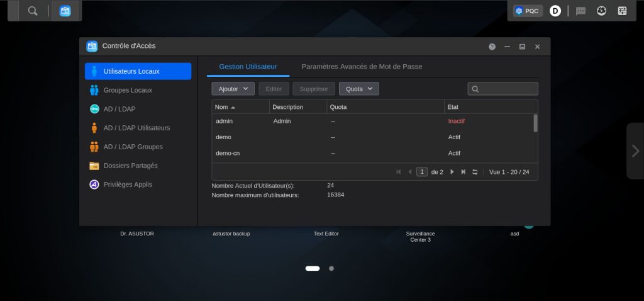Go to first page of users
Viewport: 644px width, 301px height.
(x=398, y=172)
